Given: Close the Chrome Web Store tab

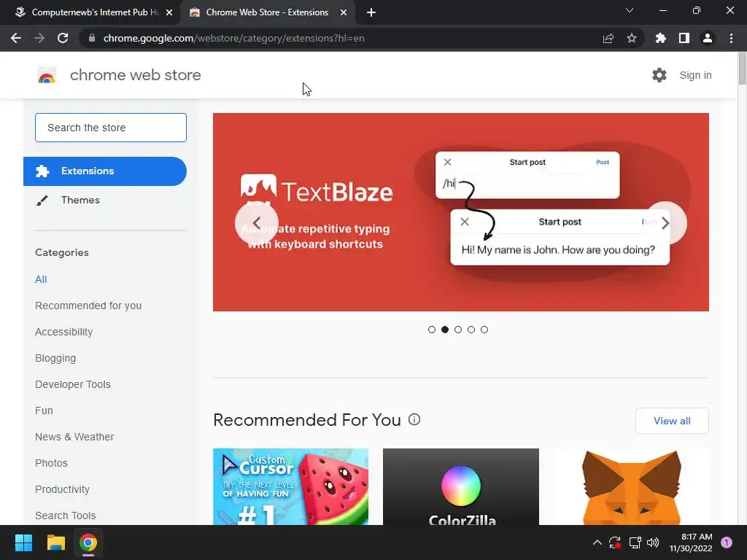Looking at the screenshot, I should pos(344,13).
